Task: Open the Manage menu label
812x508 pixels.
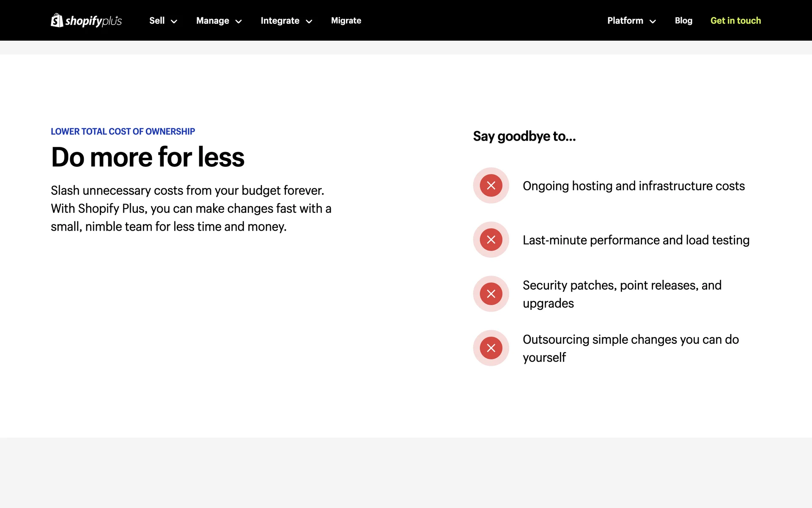Action: (212, 20)
